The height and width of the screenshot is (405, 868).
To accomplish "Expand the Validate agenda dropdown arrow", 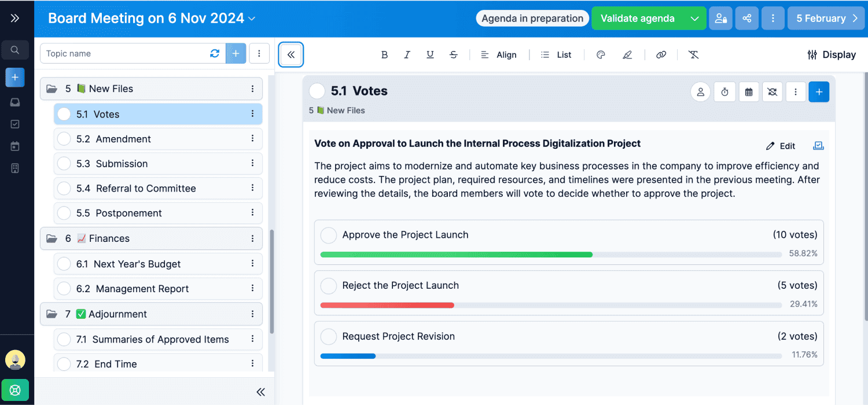I will pos(694,19).
